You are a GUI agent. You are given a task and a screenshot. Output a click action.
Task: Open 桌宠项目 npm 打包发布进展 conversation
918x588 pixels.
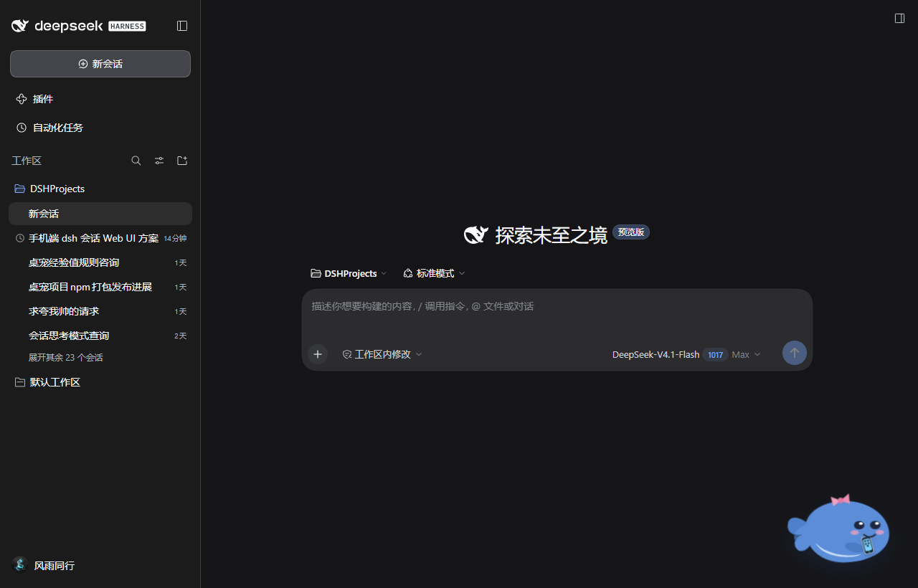[100, 287]
